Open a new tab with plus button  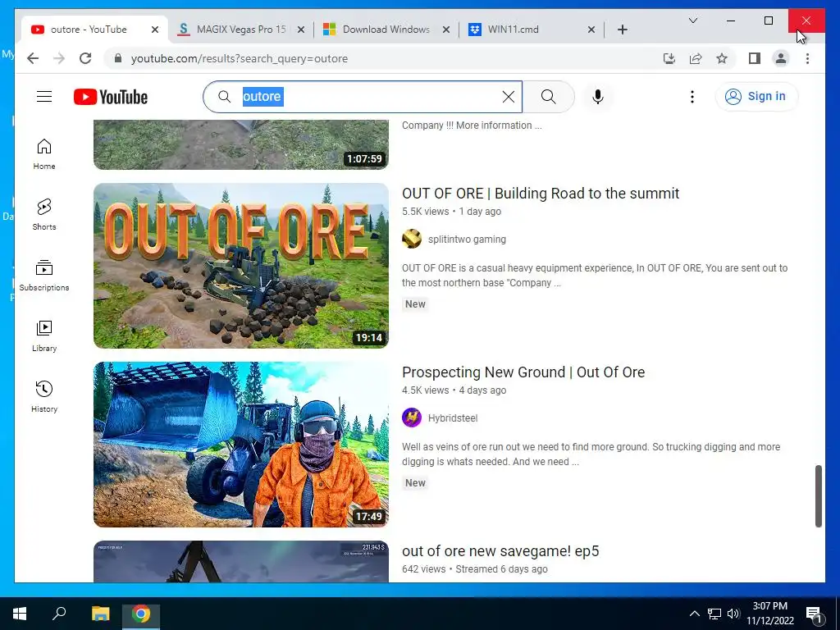coord(622,30)
